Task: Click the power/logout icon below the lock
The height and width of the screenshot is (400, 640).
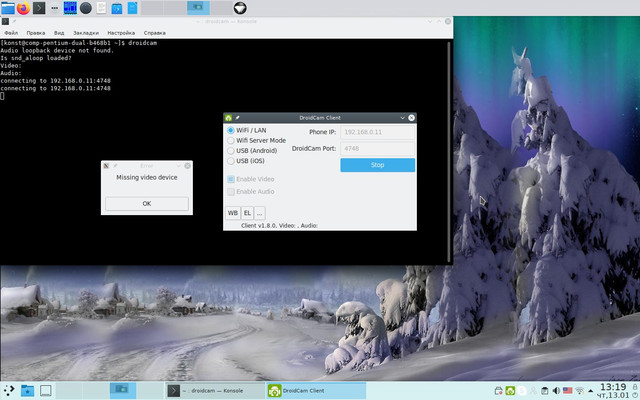Action: [635, 395]
